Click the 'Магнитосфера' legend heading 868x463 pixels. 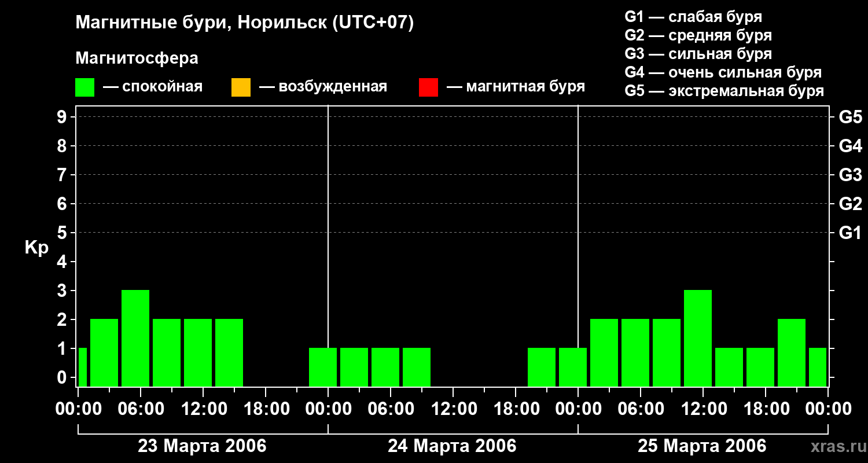(x=137, y=58)
